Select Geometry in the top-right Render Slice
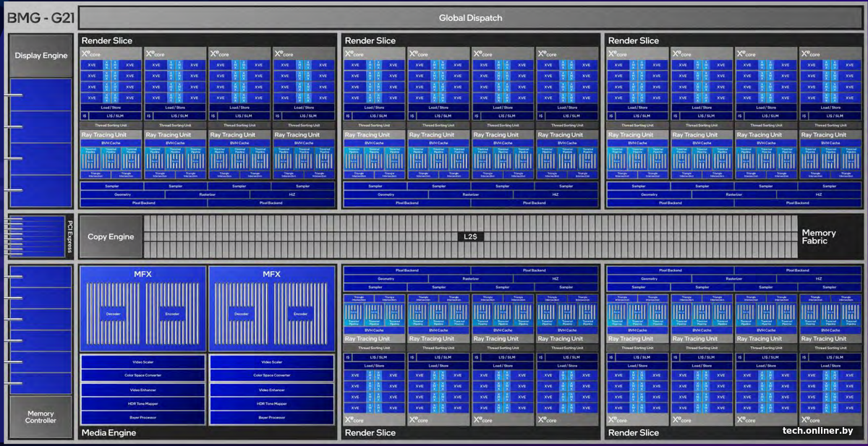Screen dimensions: 868x446 point(650,194)
